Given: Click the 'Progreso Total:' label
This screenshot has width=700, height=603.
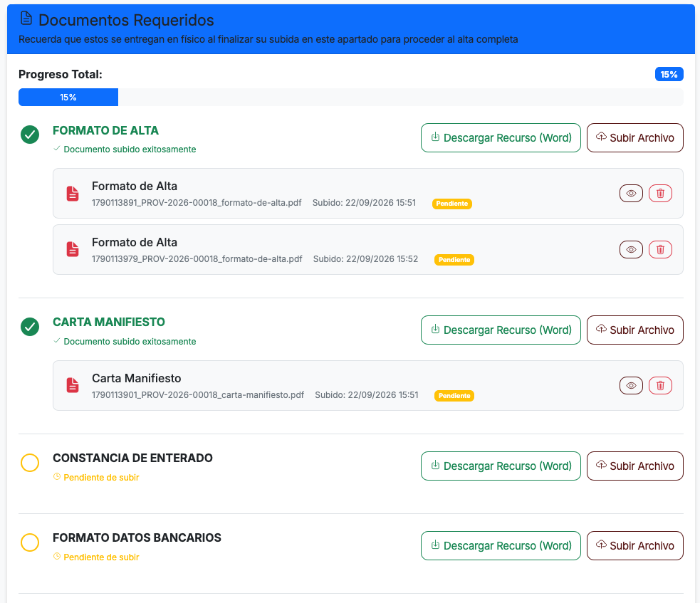Looking at the screenshot, I should point(61,74).
